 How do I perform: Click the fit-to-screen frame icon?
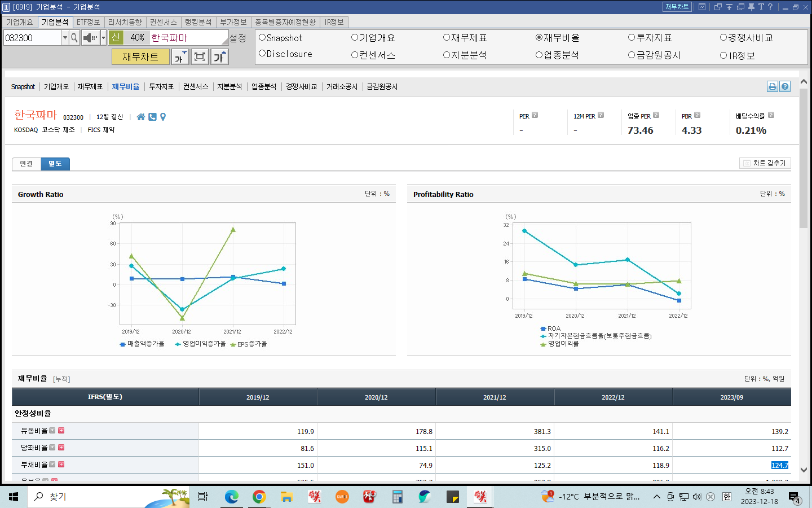point(200,56)
